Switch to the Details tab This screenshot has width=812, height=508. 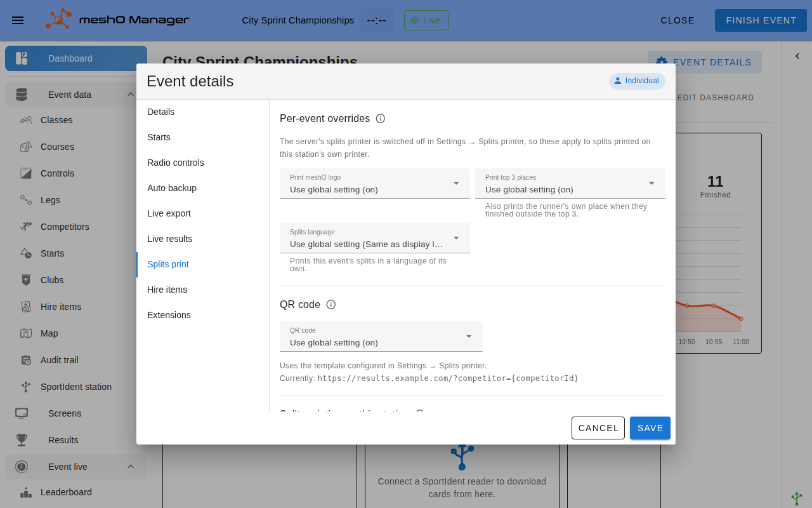click(203, 112)
